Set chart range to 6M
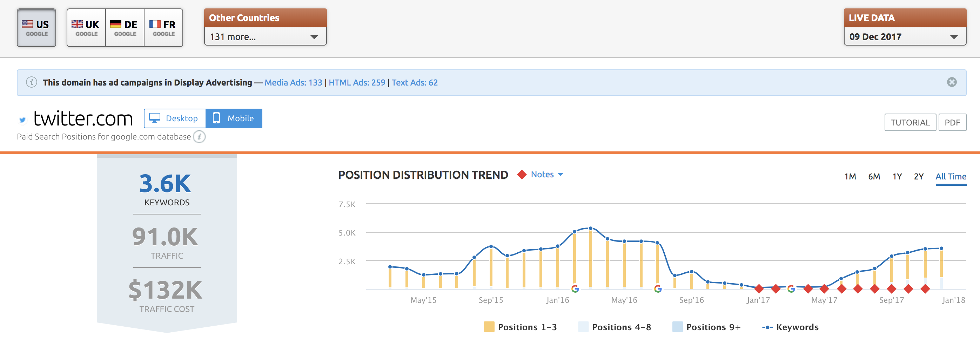980x354 pixels. click(x=874, y=176)
